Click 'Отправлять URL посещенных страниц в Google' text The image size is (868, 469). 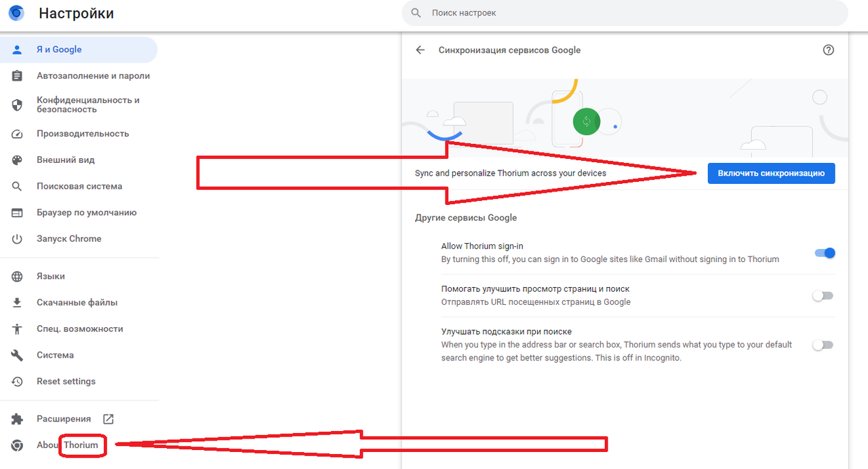click(536, 302)
